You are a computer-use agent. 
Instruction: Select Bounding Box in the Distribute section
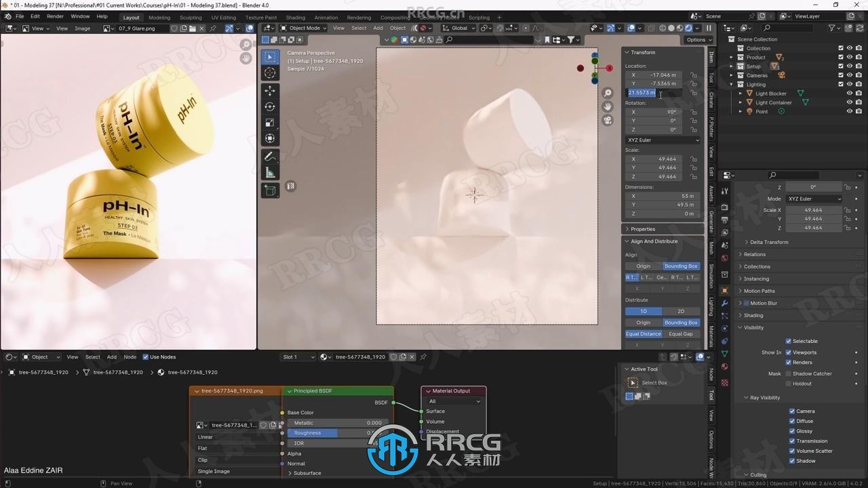coord(681,323)
